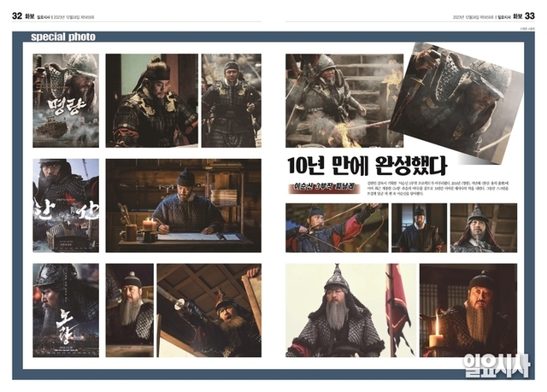Select photo of bearded man with lit candle
This screenshot has height=392, width=547.
pos(468,310)
